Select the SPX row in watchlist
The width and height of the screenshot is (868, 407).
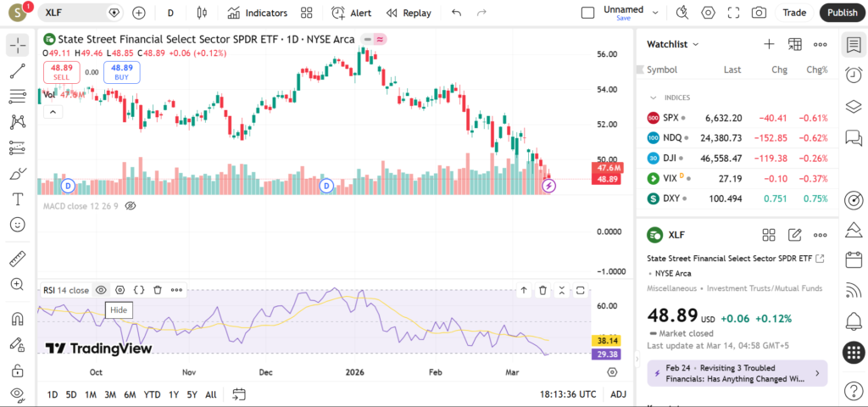[x=729, y=118]
